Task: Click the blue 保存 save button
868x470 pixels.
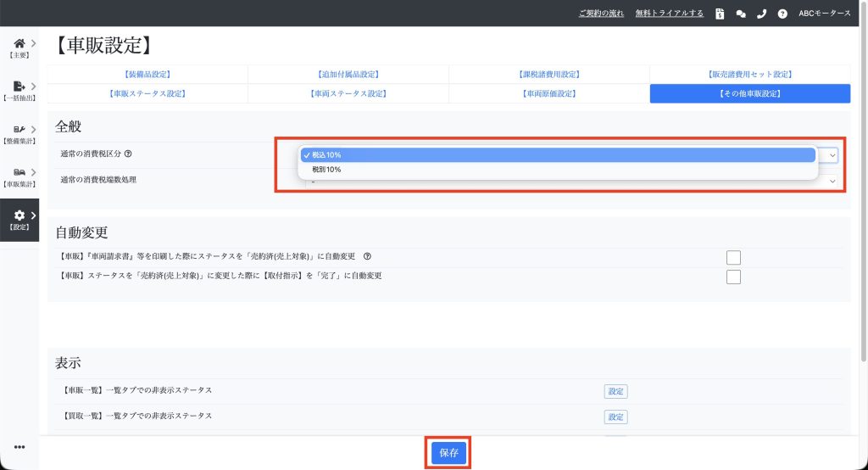Action: coord(448,453)
